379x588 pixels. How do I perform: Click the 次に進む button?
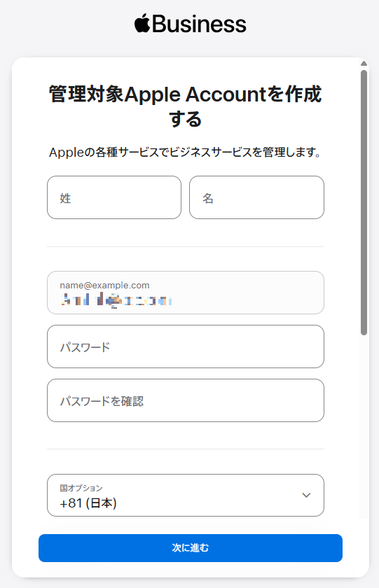pyautogui.click(x=191, y=548)
